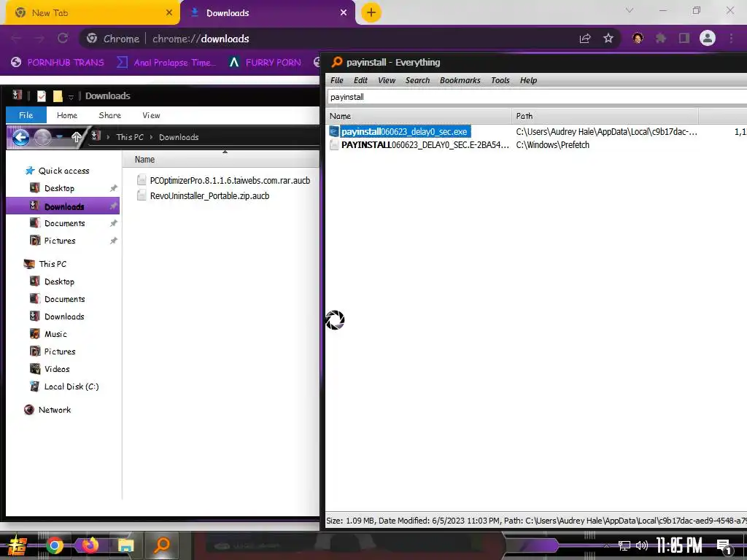The height and width of the screenshot is (560, 747).
Task: Open the Bookmarks menu in Everything
Action: (460, 80)
